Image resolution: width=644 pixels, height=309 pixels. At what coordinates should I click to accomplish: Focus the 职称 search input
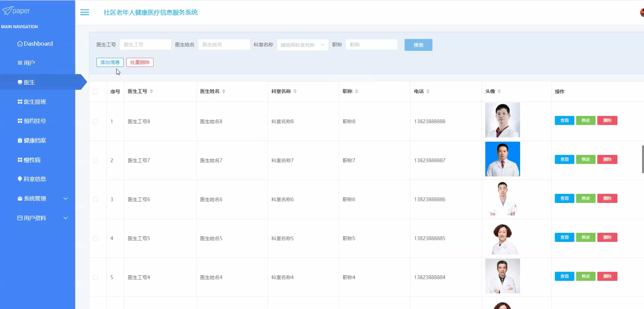pos(372,45)
